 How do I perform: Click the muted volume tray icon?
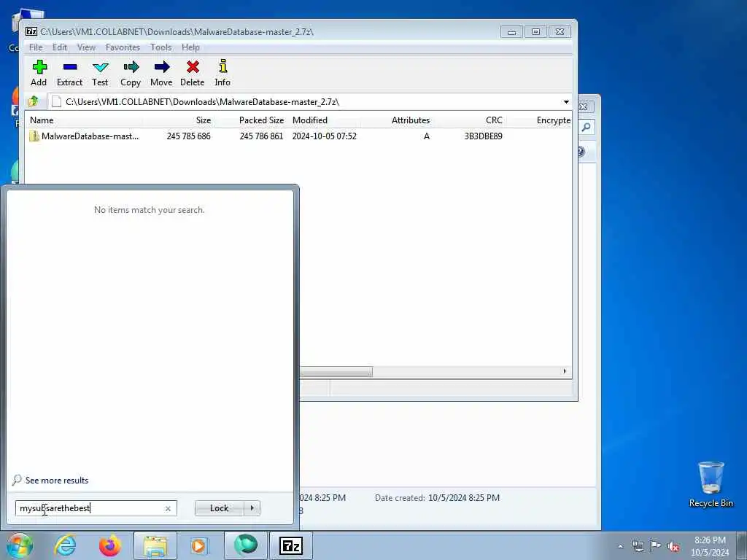[673, 546]
